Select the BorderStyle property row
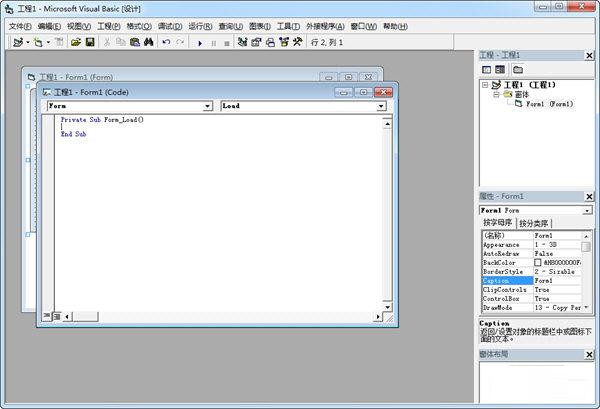The width and height of the screenshot is (600, 409). pyautogui.click(x=532, y=272)
